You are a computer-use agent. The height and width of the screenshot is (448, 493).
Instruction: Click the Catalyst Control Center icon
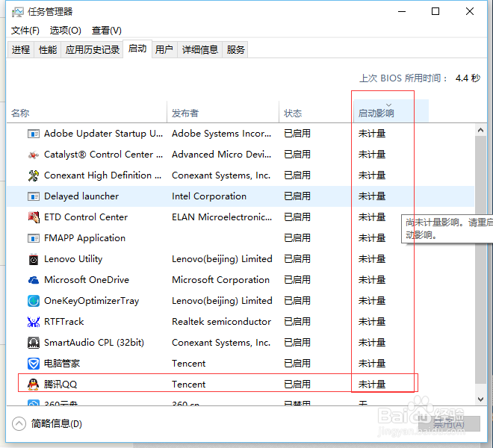(34, 155)
